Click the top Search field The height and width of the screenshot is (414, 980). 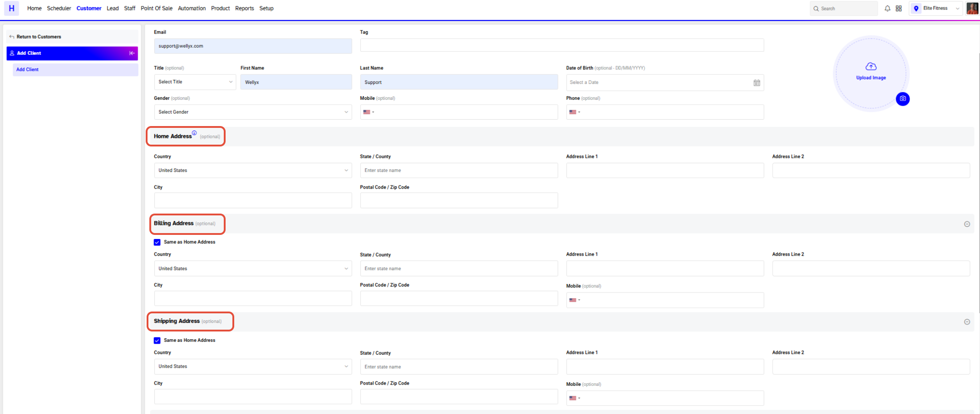(x=843, y=9)
